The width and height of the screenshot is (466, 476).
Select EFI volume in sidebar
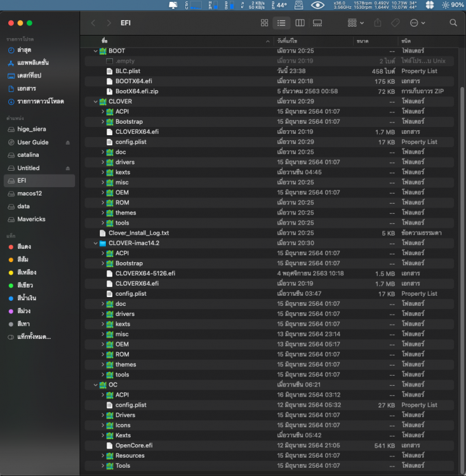click(39, 181)
